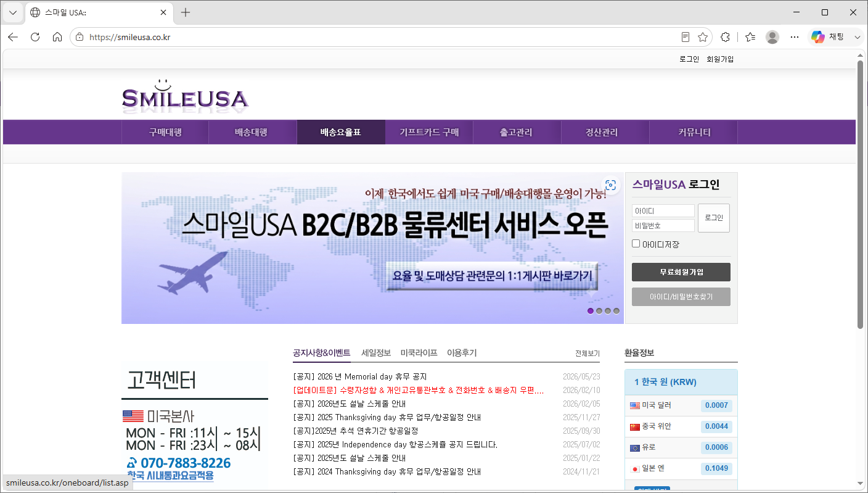Open the red 업데이트문 수령자성함 notice
Viewport: 868px width, 493px height.
419,390
